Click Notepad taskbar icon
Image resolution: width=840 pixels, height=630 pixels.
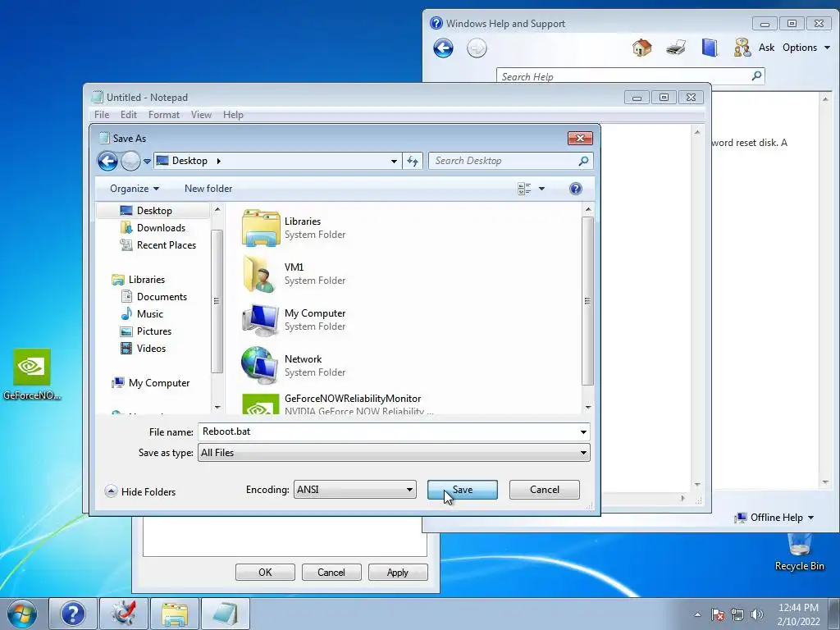coord(226,614)
